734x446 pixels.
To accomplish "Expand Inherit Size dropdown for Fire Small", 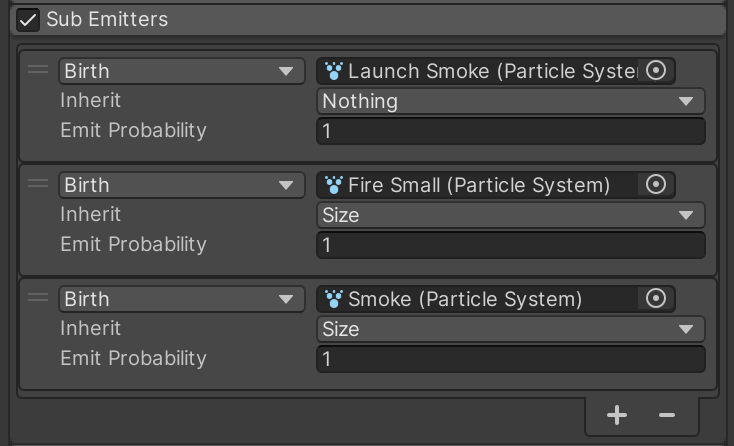I will click(x=510, y=215).
